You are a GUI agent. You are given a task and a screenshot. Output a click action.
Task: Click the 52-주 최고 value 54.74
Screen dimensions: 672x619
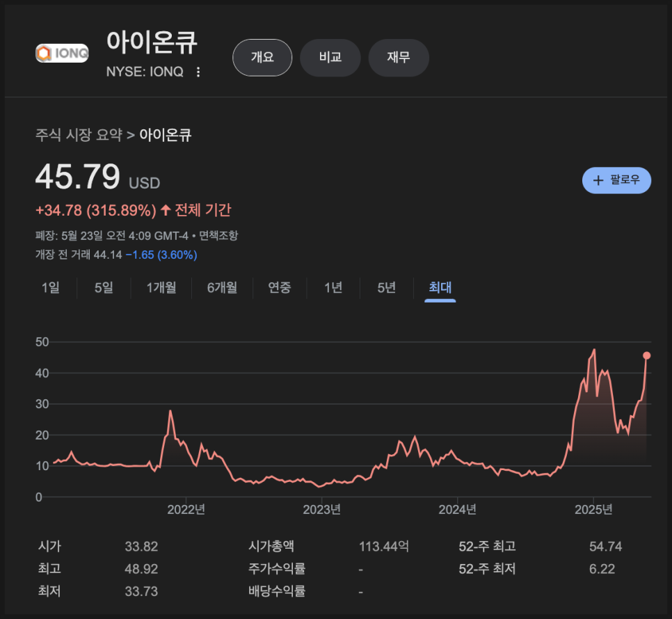click(x=606, y=547)
